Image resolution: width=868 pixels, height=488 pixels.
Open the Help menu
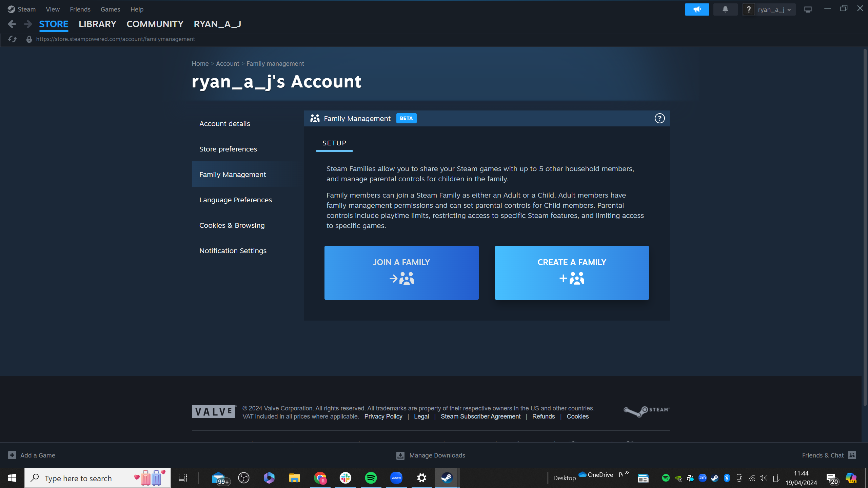coord(137,9)
